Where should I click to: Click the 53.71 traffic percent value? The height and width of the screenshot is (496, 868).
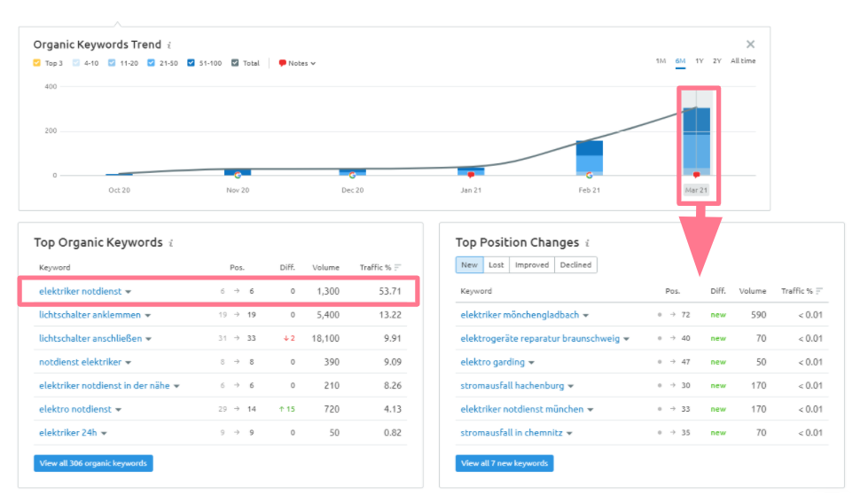(x=390, y=292)
